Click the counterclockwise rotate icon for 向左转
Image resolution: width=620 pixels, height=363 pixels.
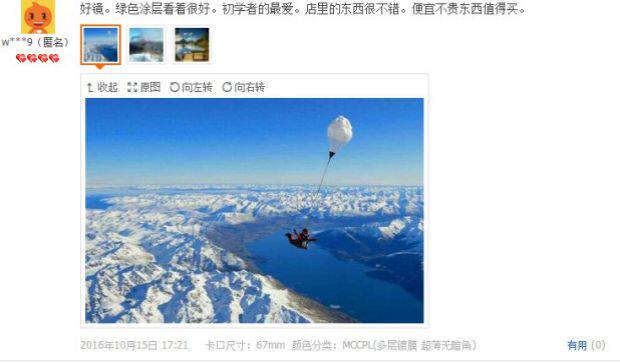pos(174,87)
